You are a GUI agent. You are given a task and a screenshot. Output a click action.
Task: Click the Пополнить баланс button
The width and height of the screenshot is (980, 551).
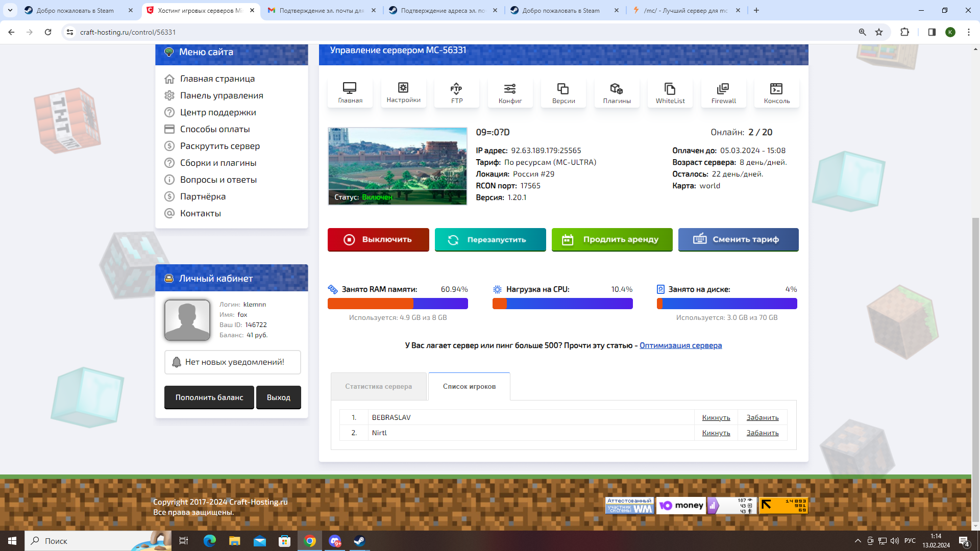coord(209,397)
